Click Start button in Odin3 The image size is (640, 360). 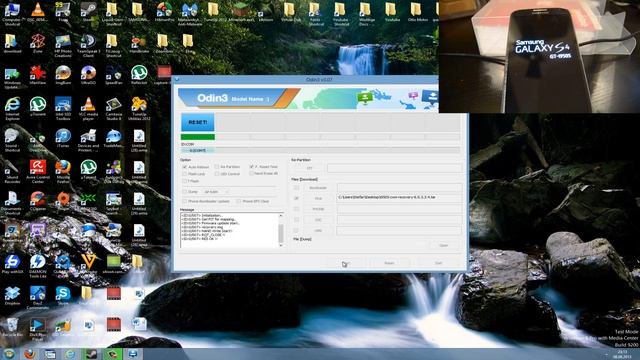(345, 263)
